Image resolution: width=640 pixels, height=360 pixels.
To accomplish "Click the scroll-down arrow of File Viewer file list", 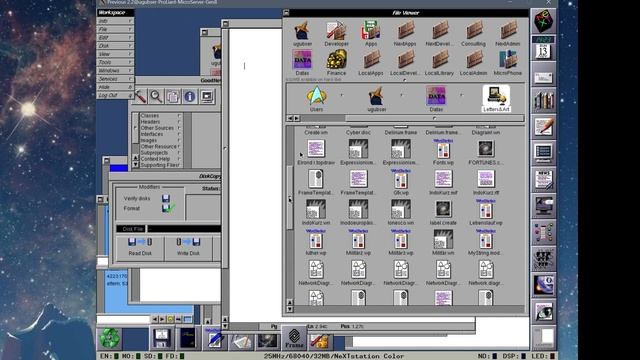I will tap(290, 309).
